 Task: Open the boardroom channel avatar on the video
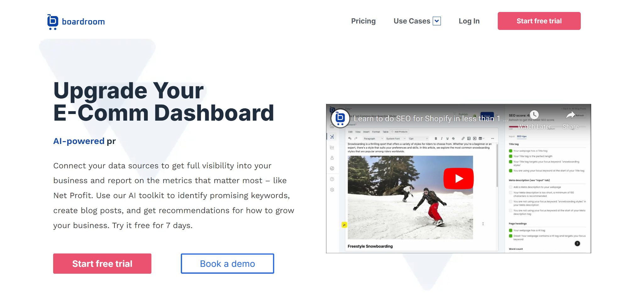pyautogui.click(x=340, y=118)
